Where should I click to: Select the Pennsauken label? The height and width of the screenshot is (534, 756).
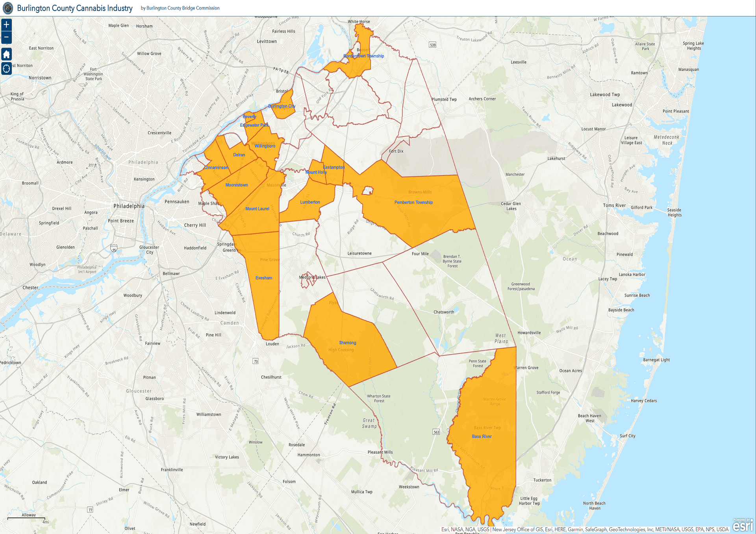pyautogui.click(x=177, y=202)
